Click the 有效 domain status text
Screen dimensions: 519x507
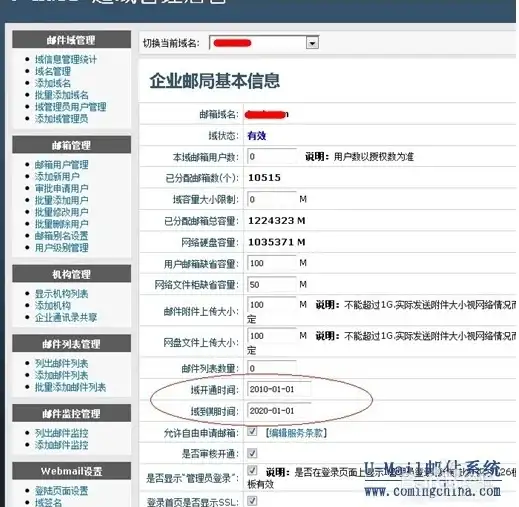coord(257,136)
